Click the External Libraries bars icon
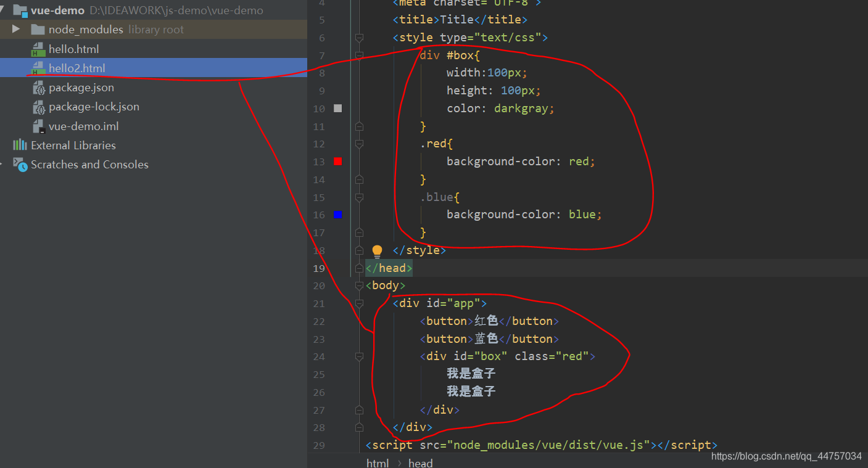The image size is (868, 468). pos(20,145)
